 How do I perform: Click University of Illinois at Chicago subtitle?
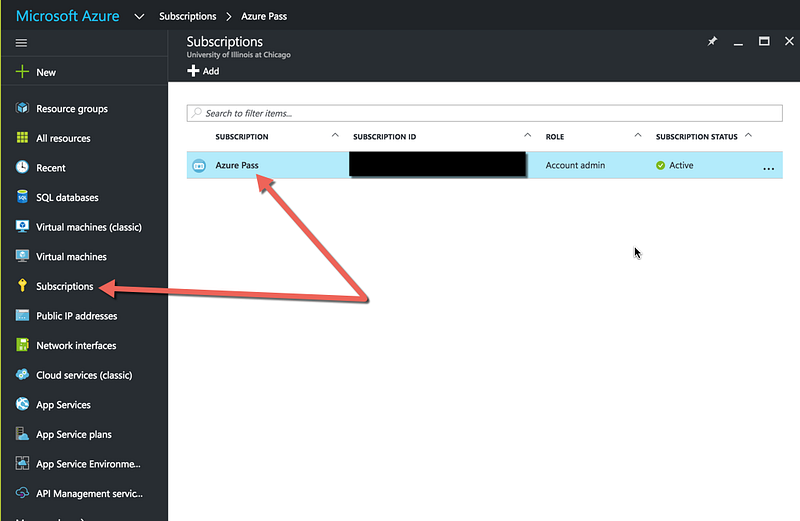tap(238, 55)
